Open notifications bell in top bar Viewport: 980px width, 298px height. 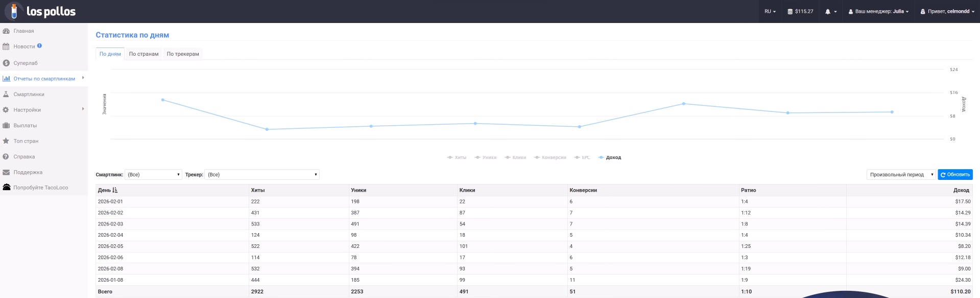828,11
